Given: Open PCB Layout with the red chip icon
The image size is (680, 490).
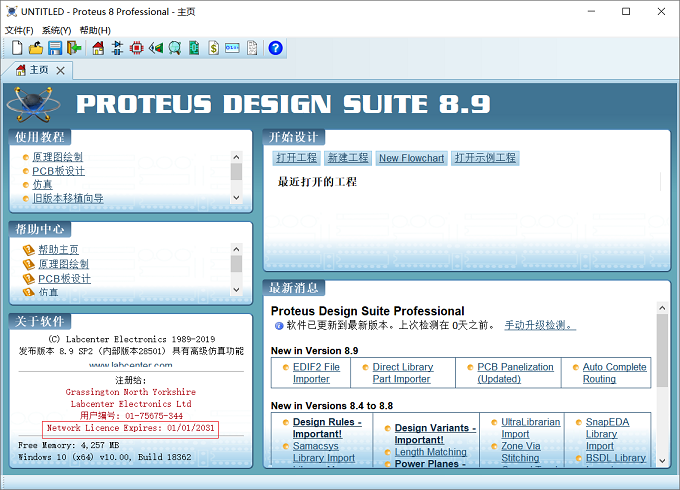Looking at the screenshot, I should 136,48.
